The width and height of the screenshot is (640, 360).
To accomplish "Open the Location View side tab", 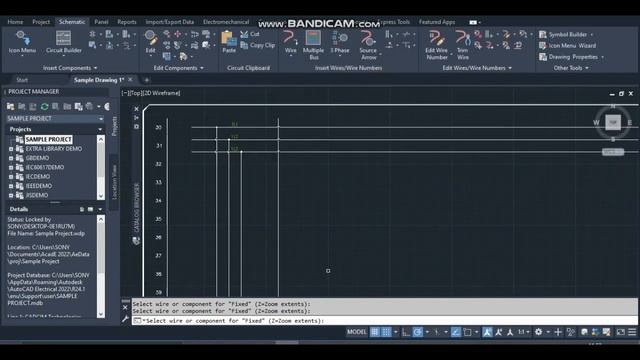I will point(114,182).
